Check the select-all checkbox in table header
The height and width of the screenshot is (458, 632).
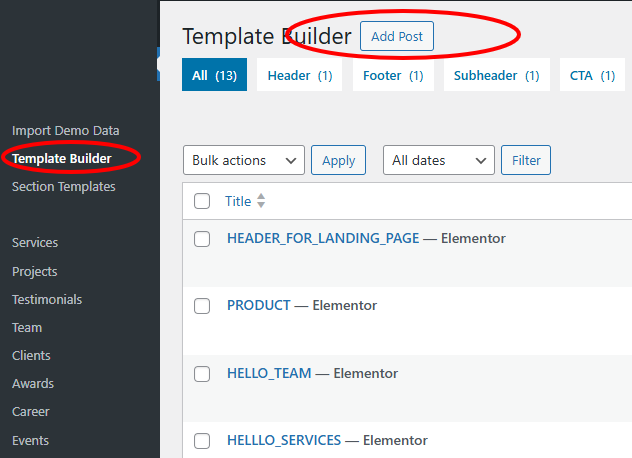tap(202, 201)
